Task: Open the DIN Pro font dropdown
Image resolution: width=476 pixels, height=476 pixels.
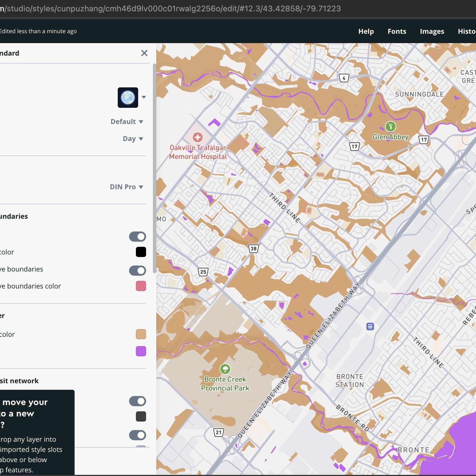Action: coord(127,187)
